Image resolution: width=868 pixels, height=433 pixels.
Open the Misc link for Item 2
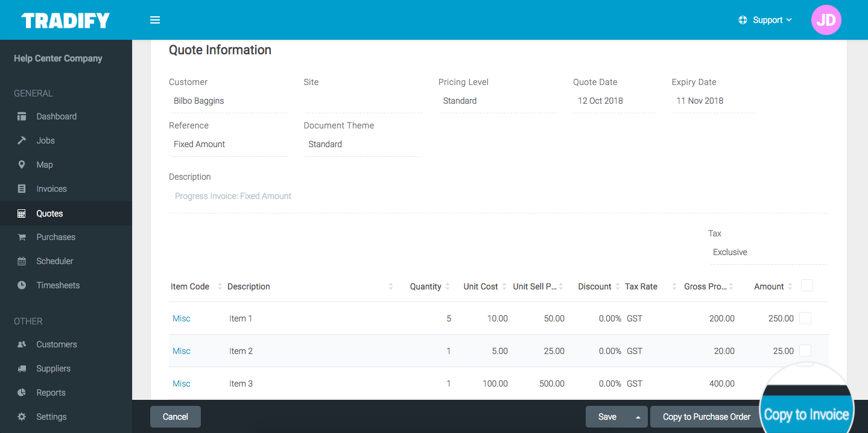coord(182,351)
